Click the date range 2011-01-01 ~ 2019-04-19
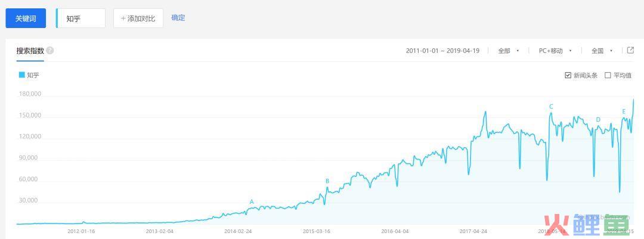Screen dimensions: 644x239 coord(442,51)
